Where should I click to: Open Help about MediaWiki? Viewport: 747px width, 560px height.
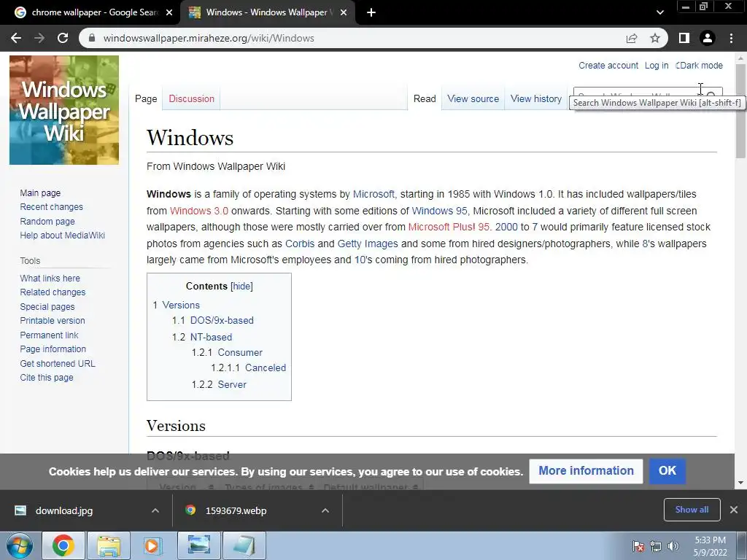tap(63, 236)
